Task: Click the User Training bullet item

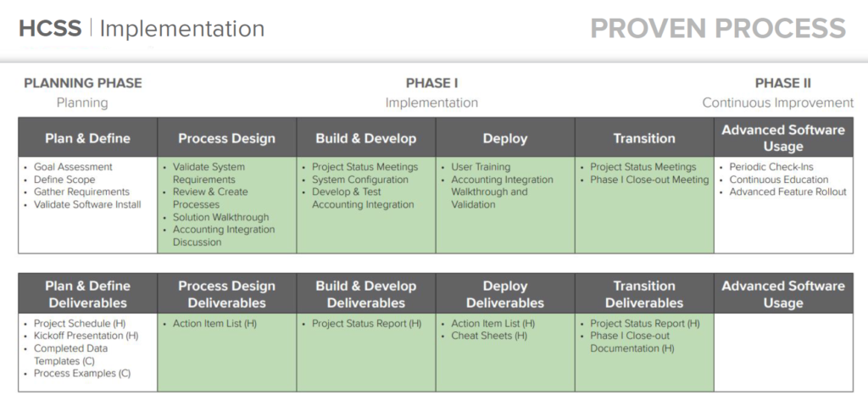Action: tap(481, 167)
